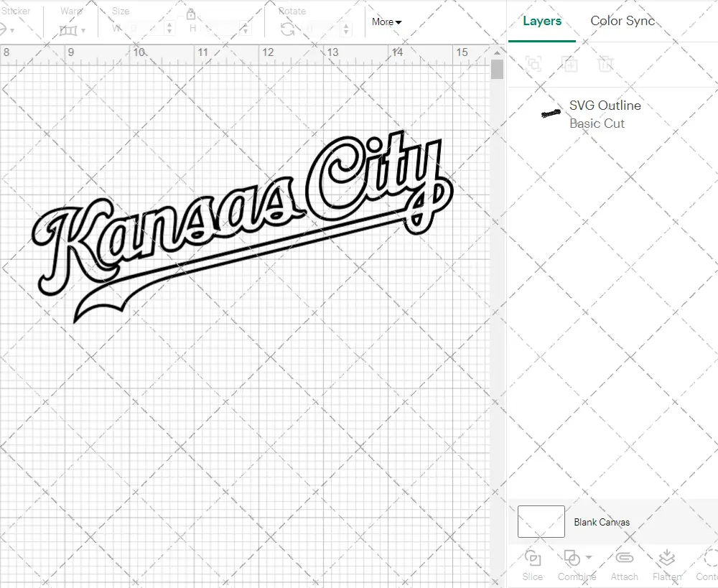Click the Rotate icon in the toolbar
718x588 pixels.
click(x=287, y=29)
